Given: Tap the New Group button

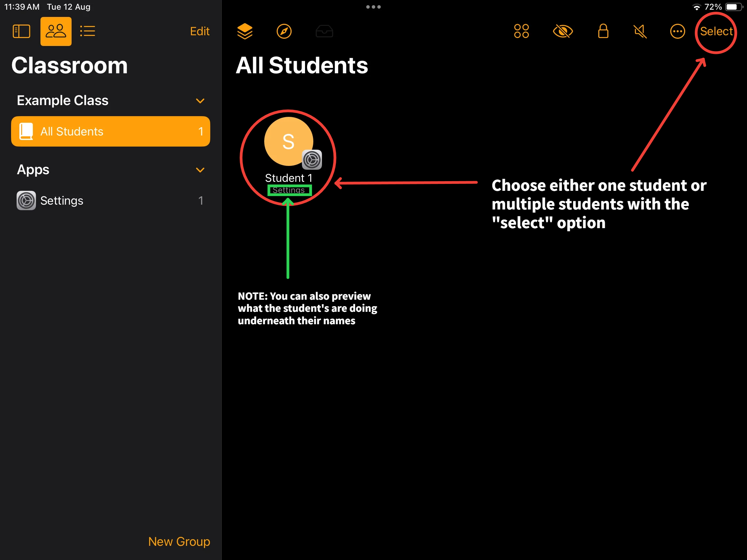Looking at the screenshot, I should click(179, 542).
